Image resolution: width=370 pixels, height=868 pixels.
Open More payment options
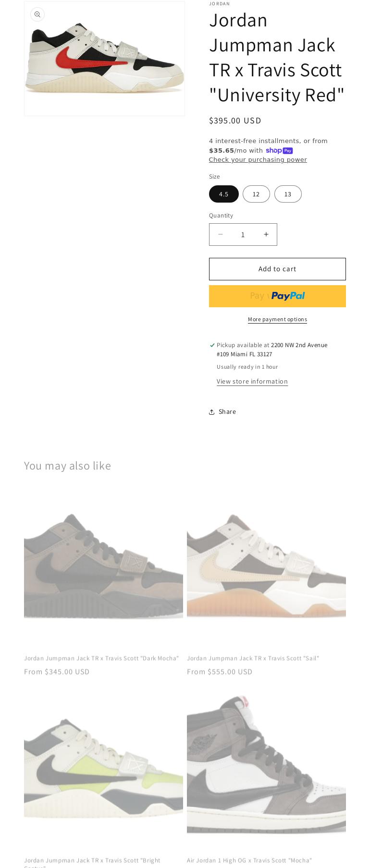pyautogui.click(x=277, y=319)
